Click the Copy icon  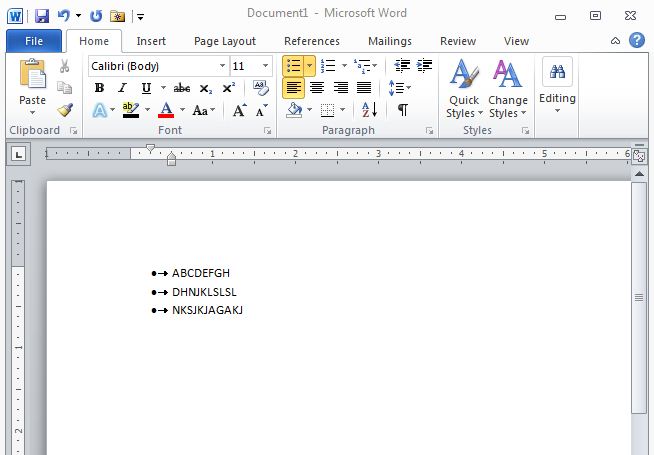coord(64,88)
